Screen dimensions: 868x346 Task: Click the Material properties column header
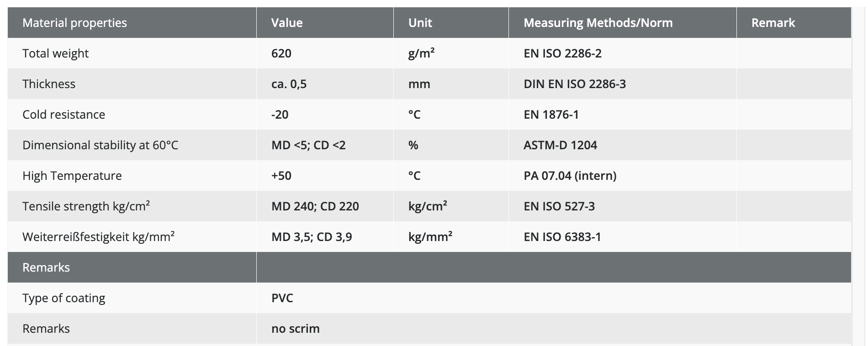[75, 23]
